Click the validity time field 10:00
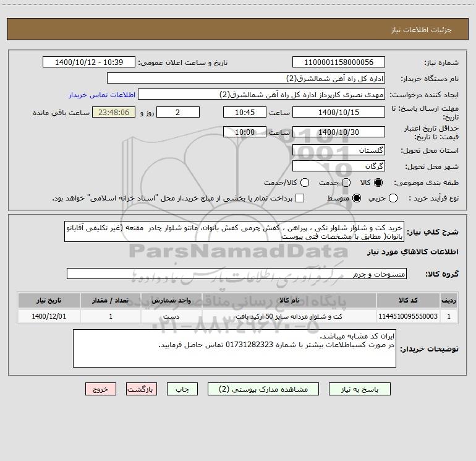 coord(245,132)
